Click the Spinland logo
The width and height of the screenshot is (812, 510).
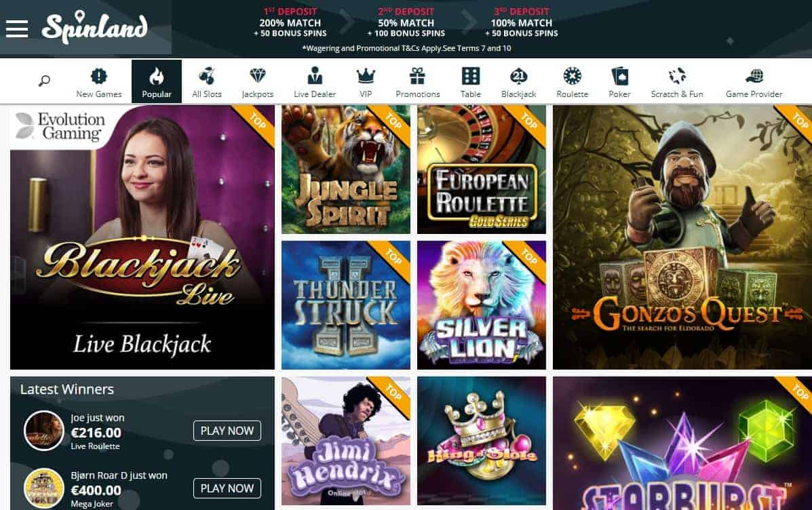95,27
